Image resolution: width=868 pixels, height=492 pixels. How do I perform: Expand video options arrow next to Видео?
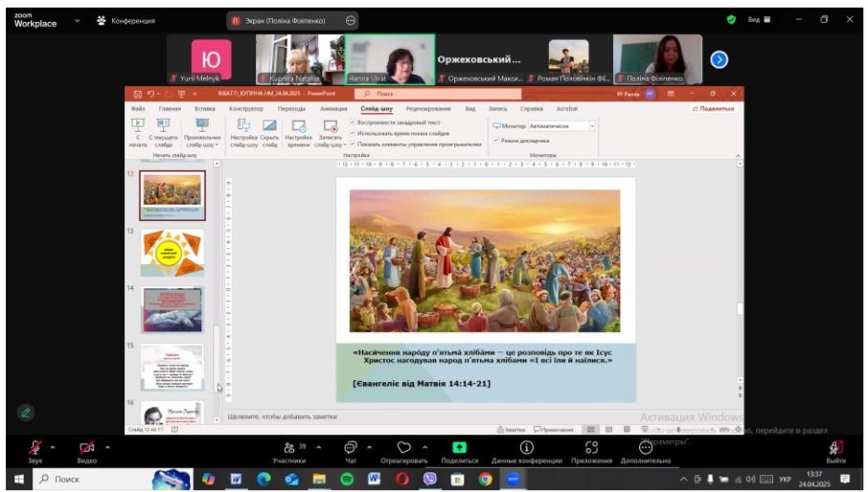pos(107,447)
